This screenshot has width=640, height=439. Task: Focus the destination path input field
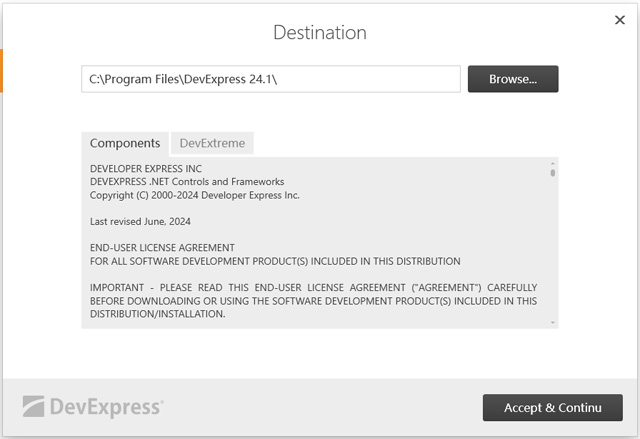tap(270, 79)
